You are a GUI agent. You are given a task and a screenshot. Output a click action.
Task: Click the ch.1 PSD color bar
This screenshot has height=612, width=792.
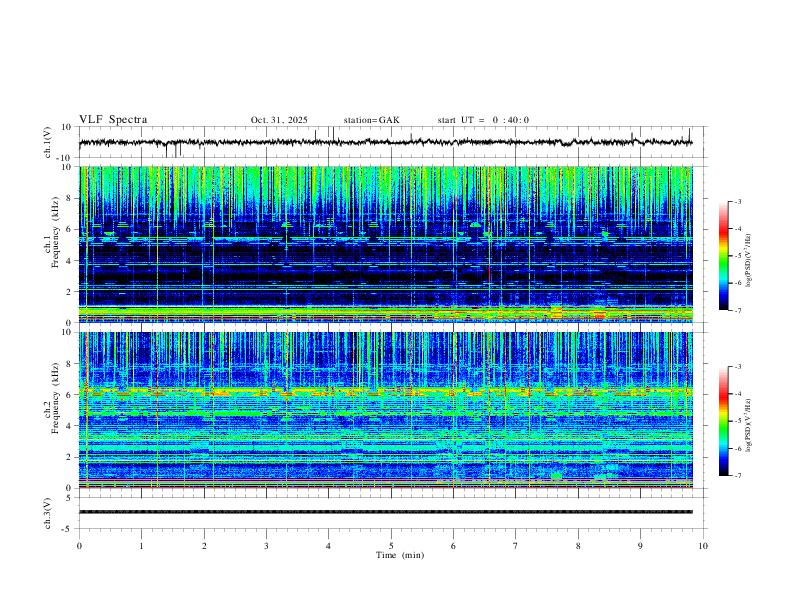pyautogui.click(x=724, y=256)
